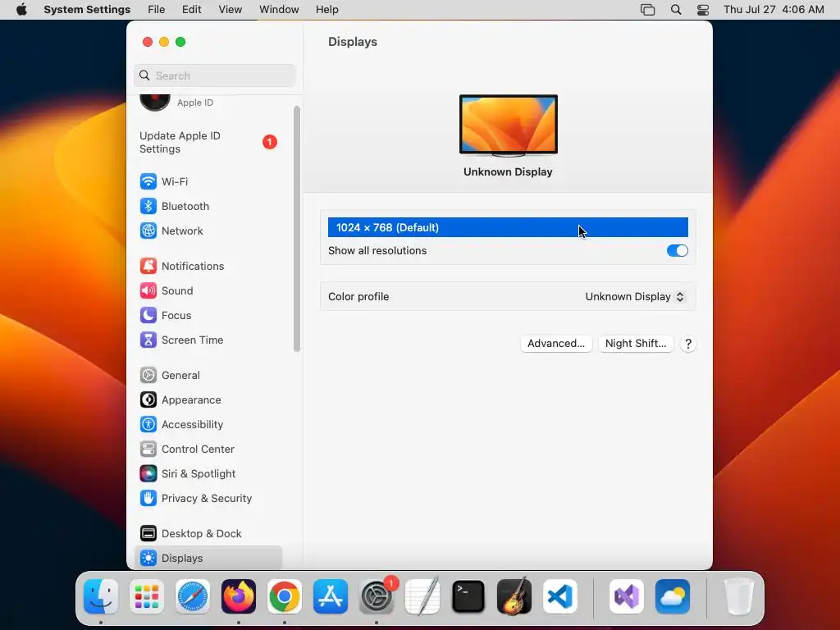Click the Unknown Display thumbnail
Image resolution: width=840 pixels, height=630 pixels.
coord(509,125)
